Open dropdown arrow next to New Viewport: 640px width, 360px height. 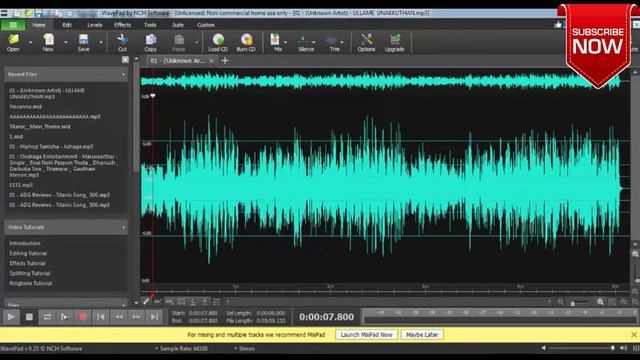(x=66, y=42)
